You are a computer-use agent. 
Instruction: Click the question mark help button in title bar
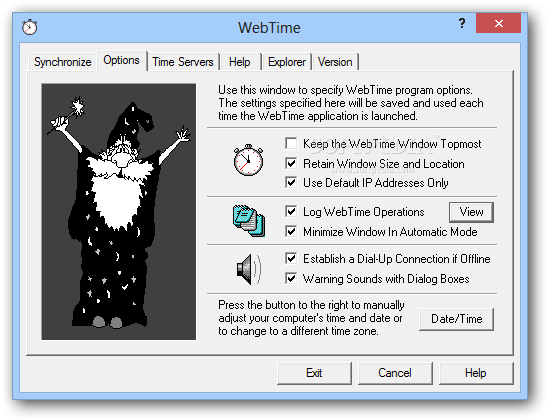click(x=462, y=23)
